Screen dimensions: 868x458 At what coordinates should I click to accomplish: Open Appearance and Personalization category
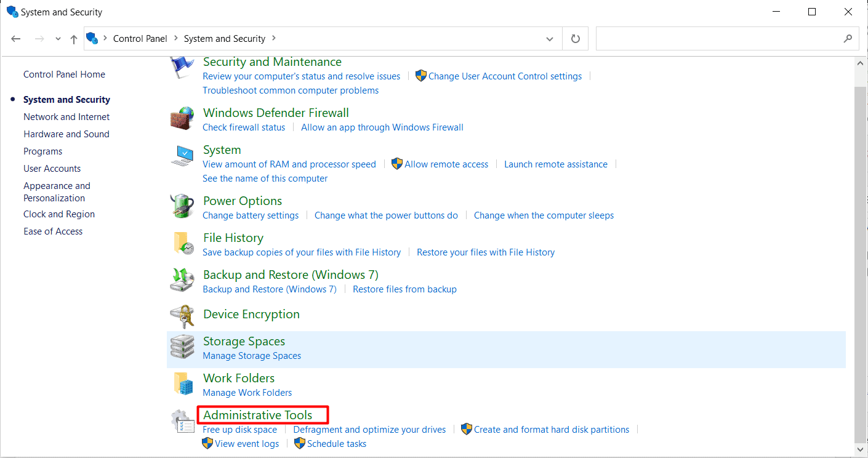pyautogui.click(x=57, y=192)
